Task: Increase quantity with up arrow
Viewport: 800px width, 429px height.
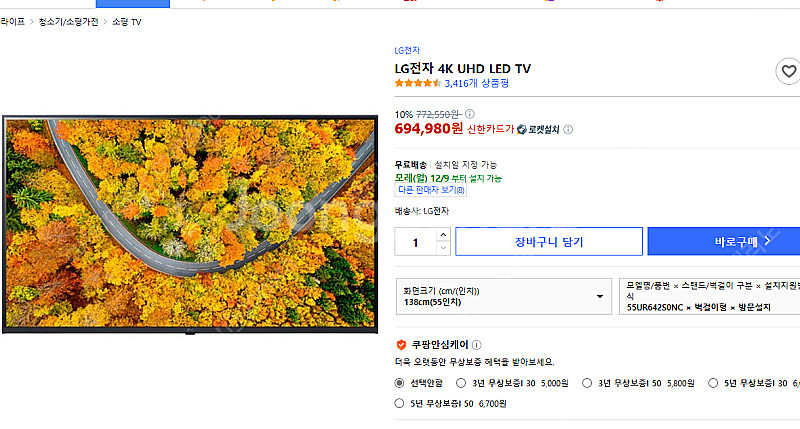Action: point(443,235)
